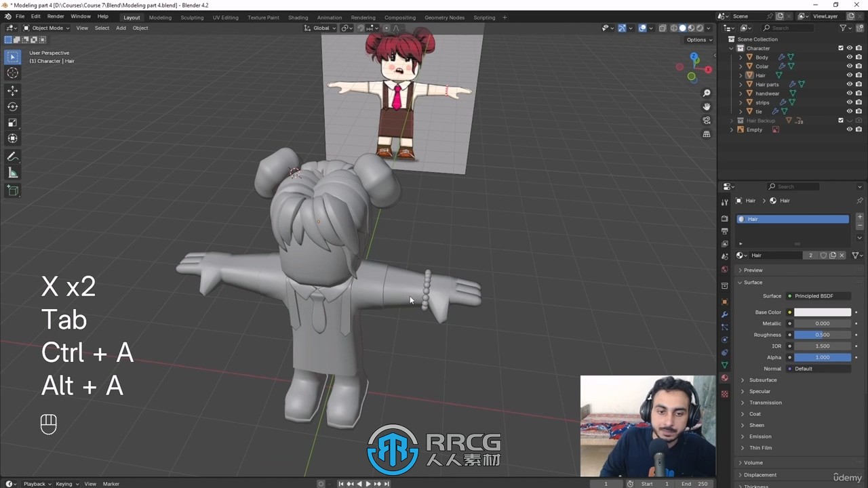Activate the Select Box tool

pos(12,57)
